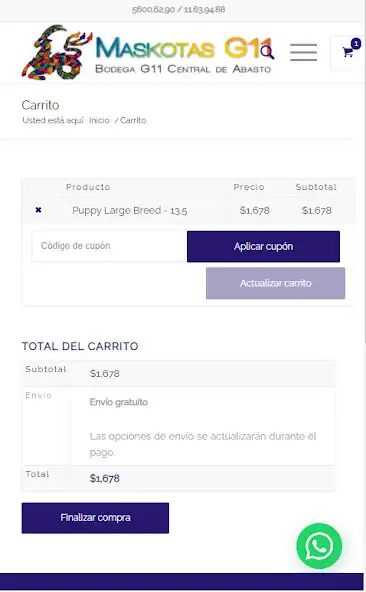
Task: Click the Bodega G11 Central de Abasto subtitle
Action: [x=183, y=69]
